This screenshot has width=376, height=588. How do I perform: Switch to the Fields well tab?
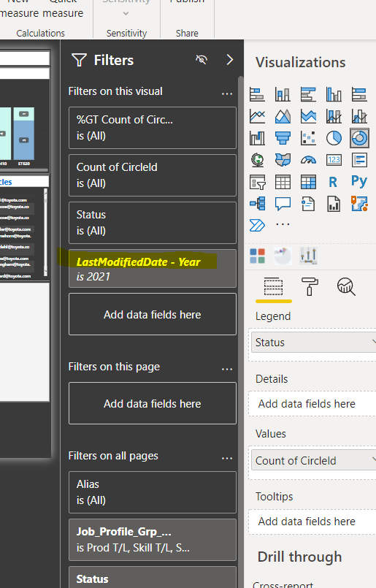click(x=274, y=287)
